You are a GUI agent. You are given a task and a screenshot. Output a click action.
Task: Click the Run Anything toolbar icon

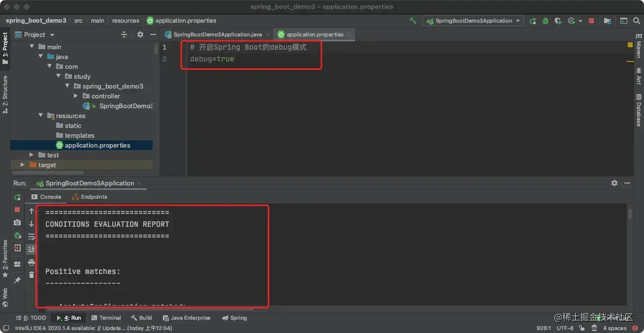pyautogui.click(x=624, y=21)
